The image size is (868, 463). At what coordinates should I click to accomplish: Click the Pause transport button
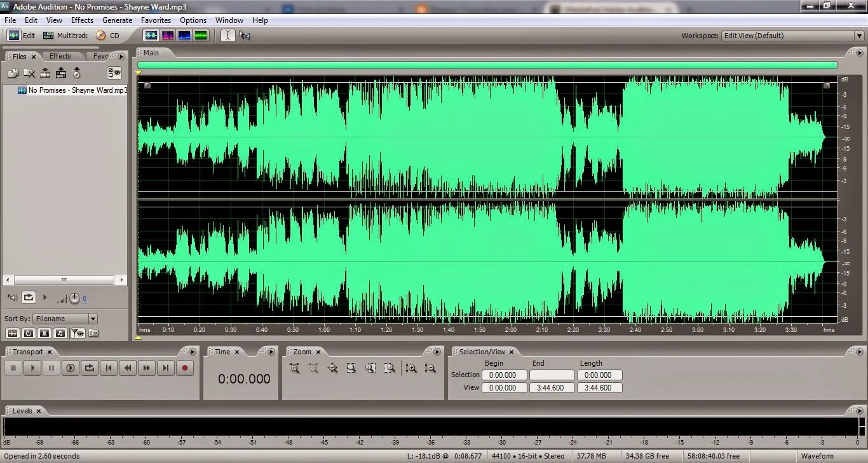(51, 368)
